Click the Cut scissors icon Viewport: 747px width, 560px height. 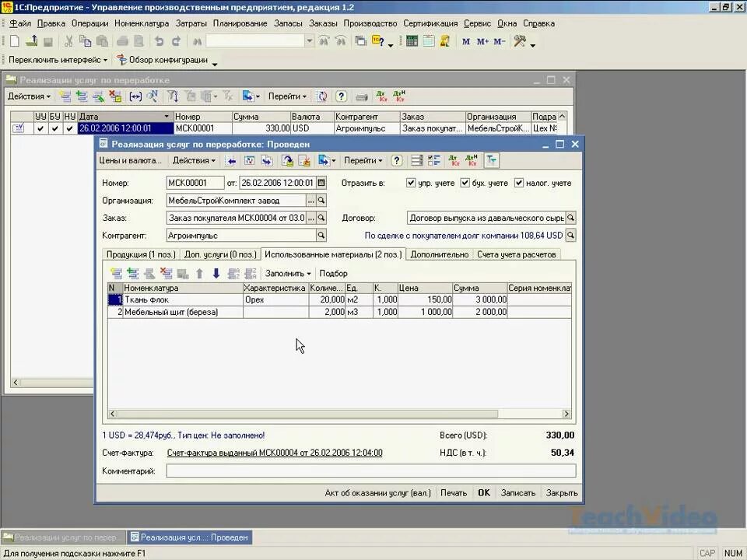[x=68, y=41]
